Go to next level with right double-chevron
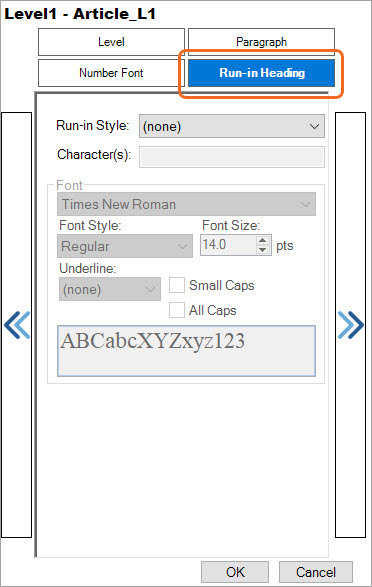Screen dimensions: 372x587 tap(350, 325)
